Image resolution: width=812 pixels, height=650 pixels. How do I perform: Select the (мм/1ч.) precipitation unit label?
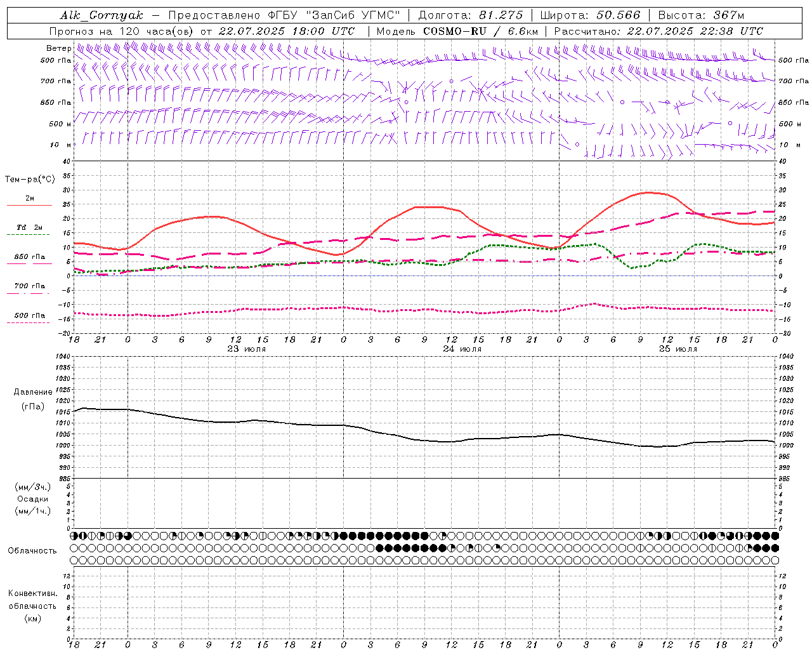pos(33,511)
